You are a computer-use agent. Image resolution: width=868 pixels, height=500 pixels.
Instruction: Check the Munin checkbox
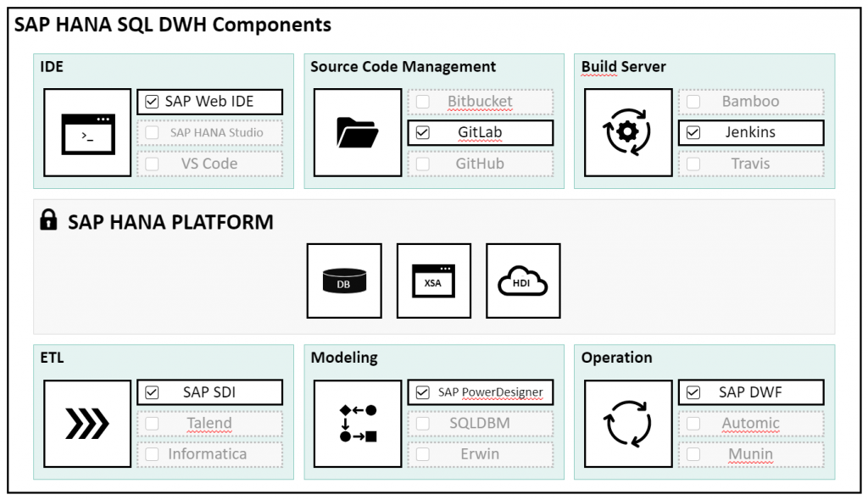[693, 454]
